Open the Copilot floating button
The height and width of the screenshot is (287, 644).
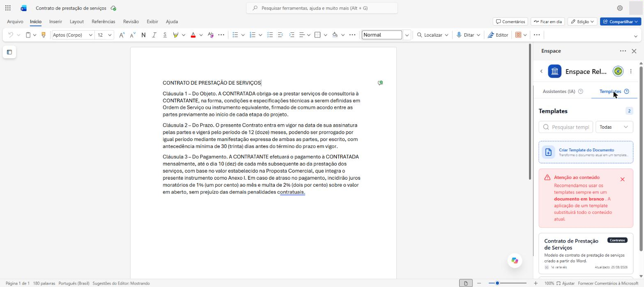tap(515, 260)
